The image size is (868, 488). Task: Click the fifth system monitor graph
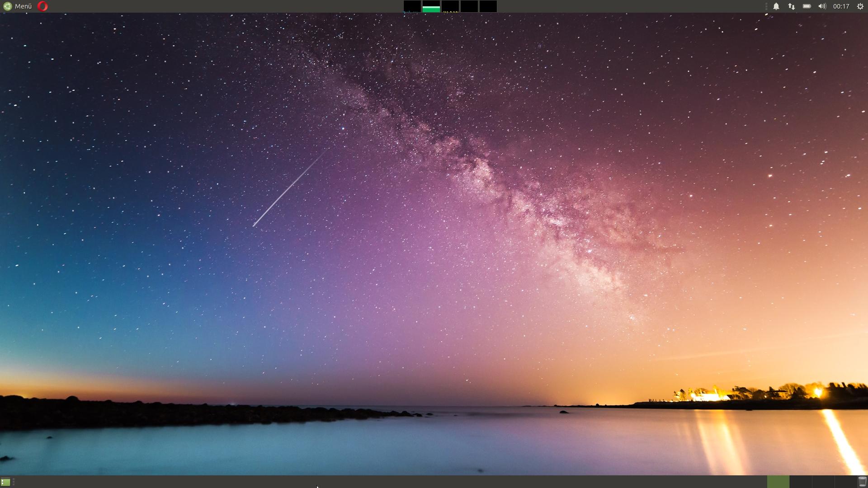click(x=488, y=6)
